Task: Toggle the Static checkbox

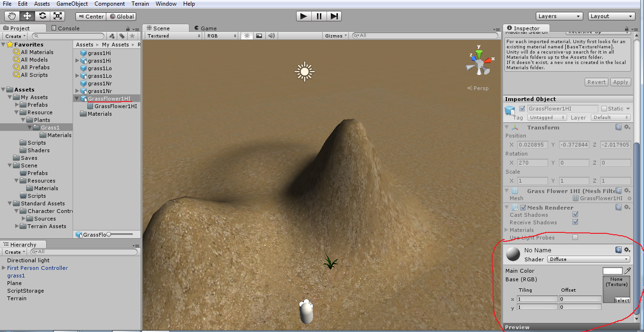Action: click(604, 109)
